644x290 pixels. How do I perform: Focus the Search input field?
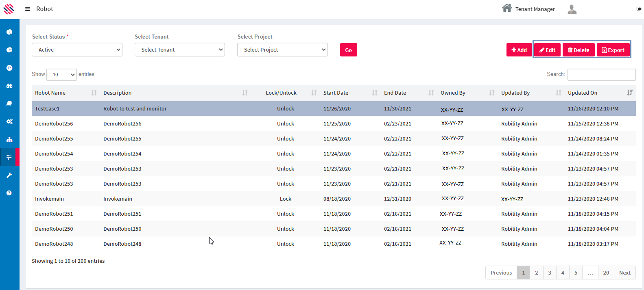(601, 74)
